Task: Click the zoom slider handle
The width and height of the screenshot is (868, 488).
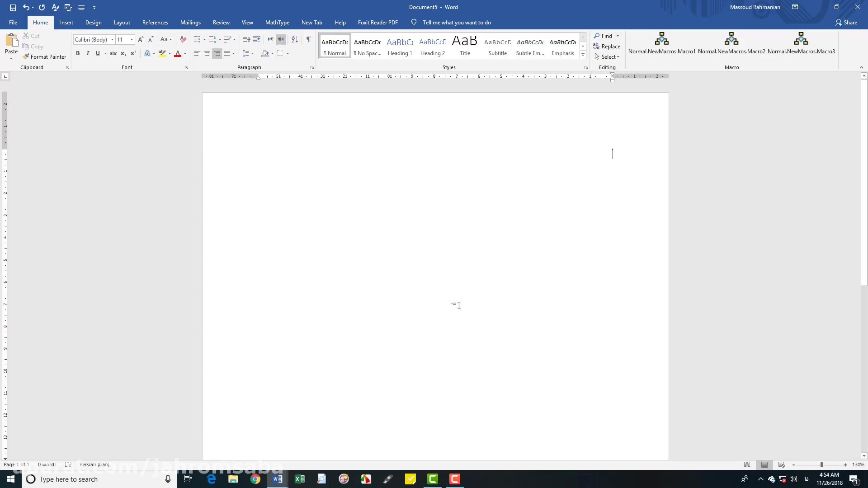Action: point(821,465)
